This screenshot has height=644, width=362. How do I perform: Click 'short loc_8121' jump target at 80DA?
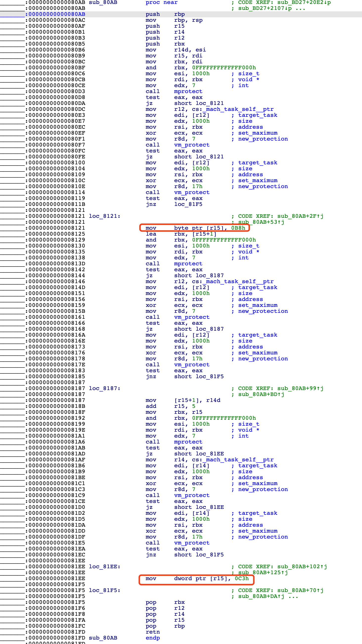click(x=199, y=103)
